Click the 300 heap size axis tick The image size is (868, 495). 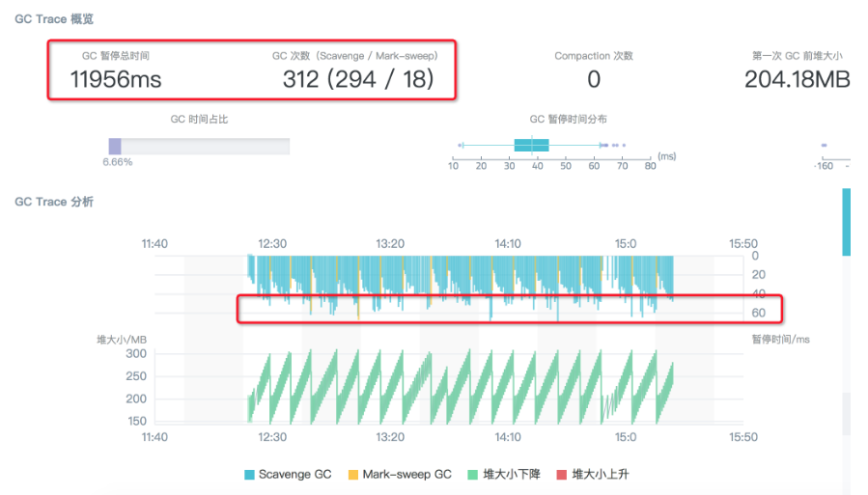click(x=136, y=353)
